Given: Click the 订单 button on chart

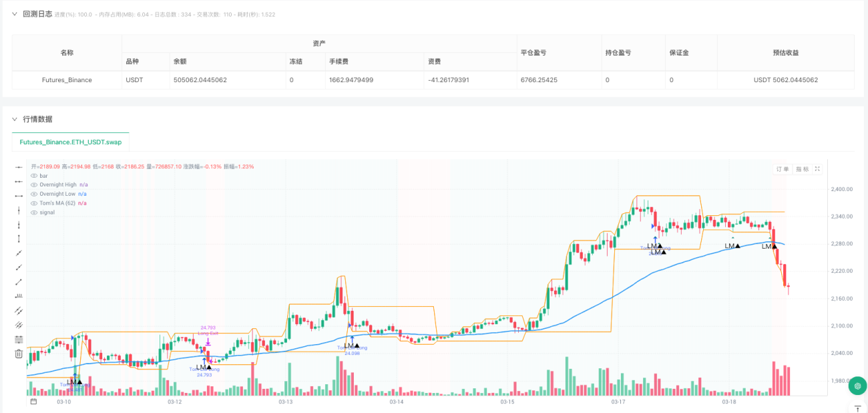Looking at the screenshot, I should pos(783,170).
